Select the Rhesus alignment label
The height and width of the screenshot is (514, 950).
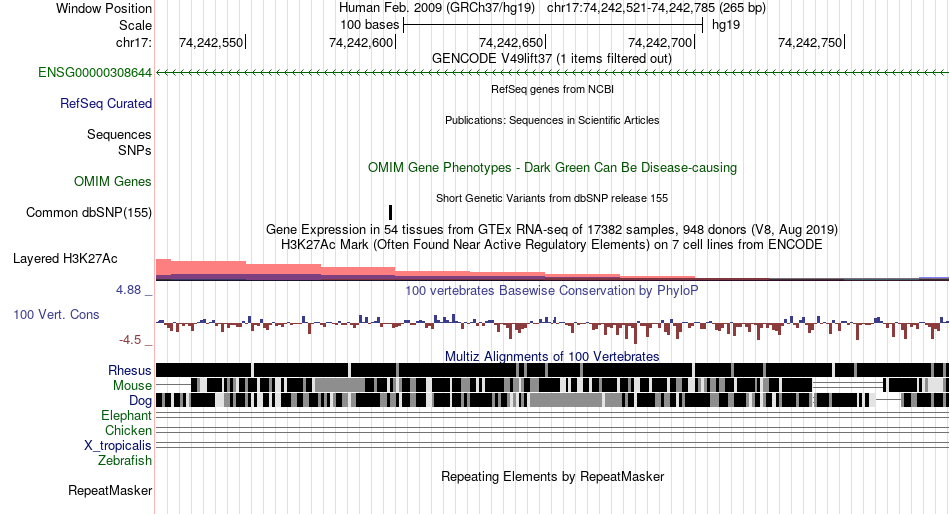(130, 370)
